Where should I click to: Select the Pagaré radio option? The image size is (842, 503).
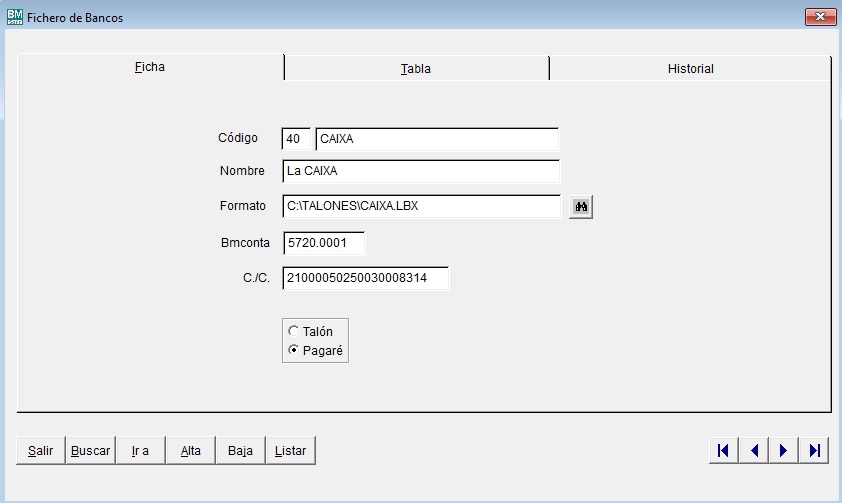click(293, 350)
